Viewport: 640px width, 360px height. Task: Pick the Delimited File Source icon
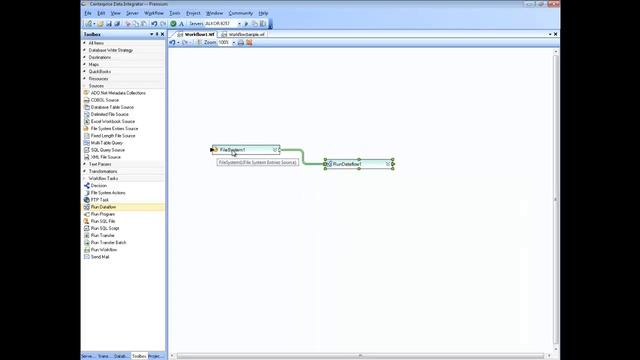coord(87,114)
